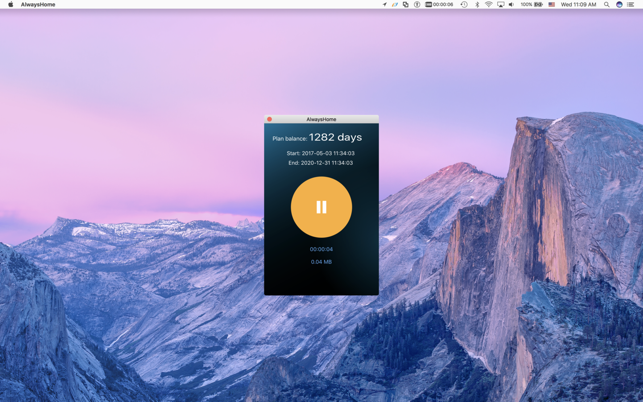Click the Wed 11:09 AM clock

pos(578,5)
